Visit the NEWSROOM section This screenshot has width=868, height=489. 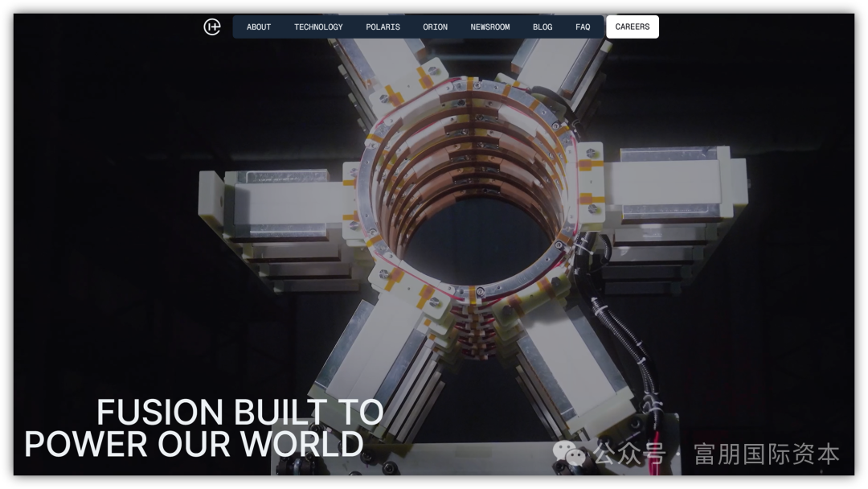(x=490, y=27)
